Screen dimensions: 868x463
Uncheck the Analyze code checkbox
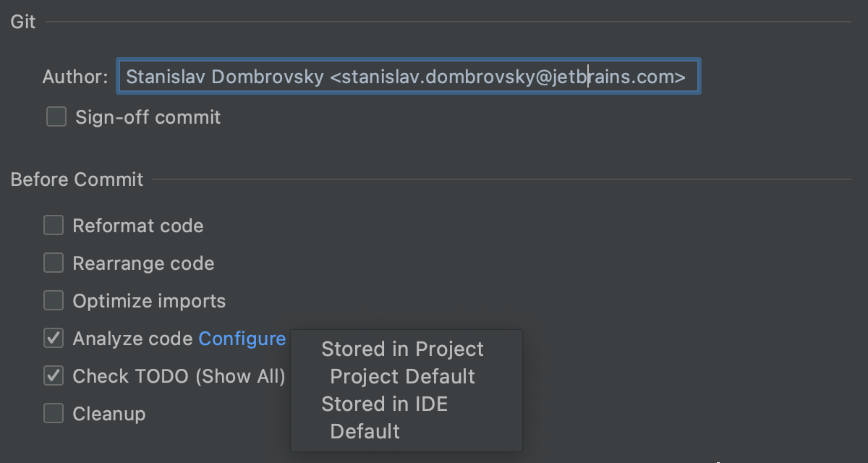[54, 338]
